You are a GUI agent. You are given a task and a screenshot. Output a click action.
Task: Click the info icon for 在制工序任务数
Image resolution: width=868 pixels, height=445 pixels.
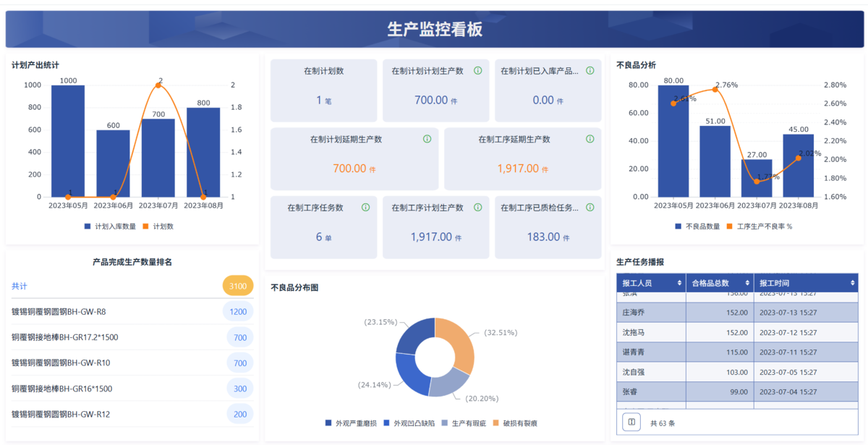(x=365, y=207)
